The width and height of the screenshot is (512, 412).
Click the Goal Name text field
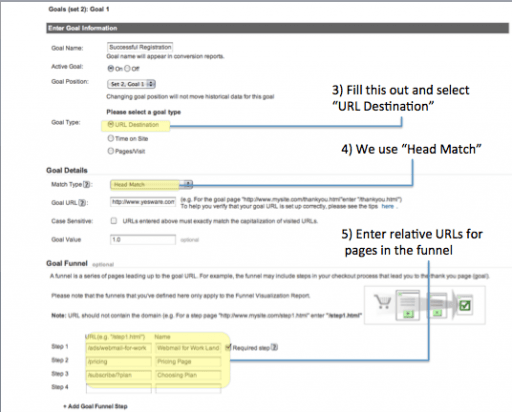pyautogui.click(x=140, y=47)
